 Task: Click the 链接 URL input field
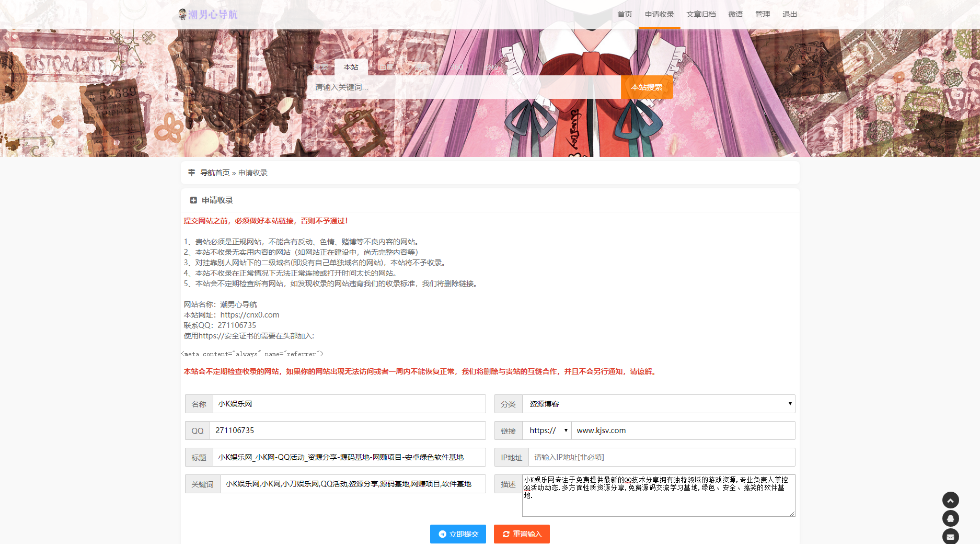683,430
